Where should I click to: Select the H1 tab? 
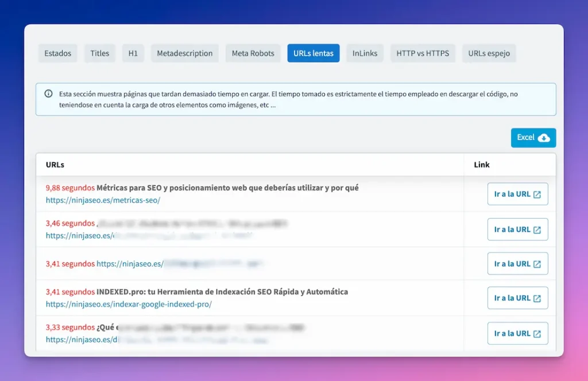click(x=133, y=53)
